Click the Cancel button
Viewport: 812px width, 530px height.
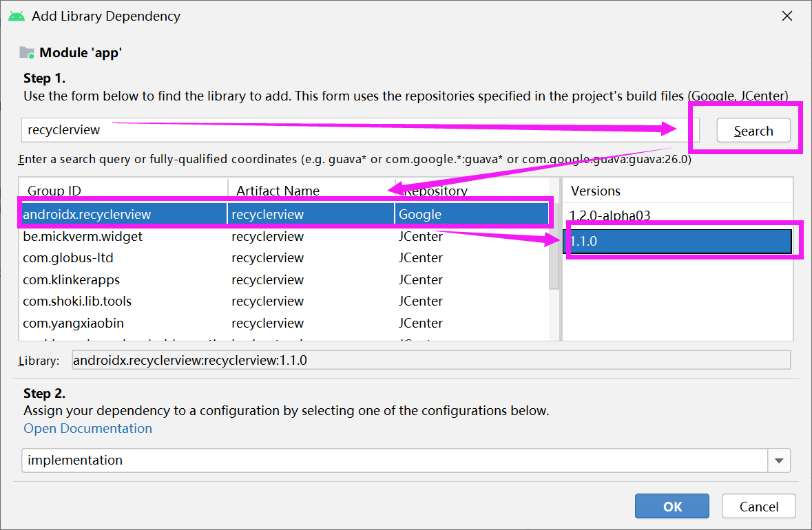(759, 506)
